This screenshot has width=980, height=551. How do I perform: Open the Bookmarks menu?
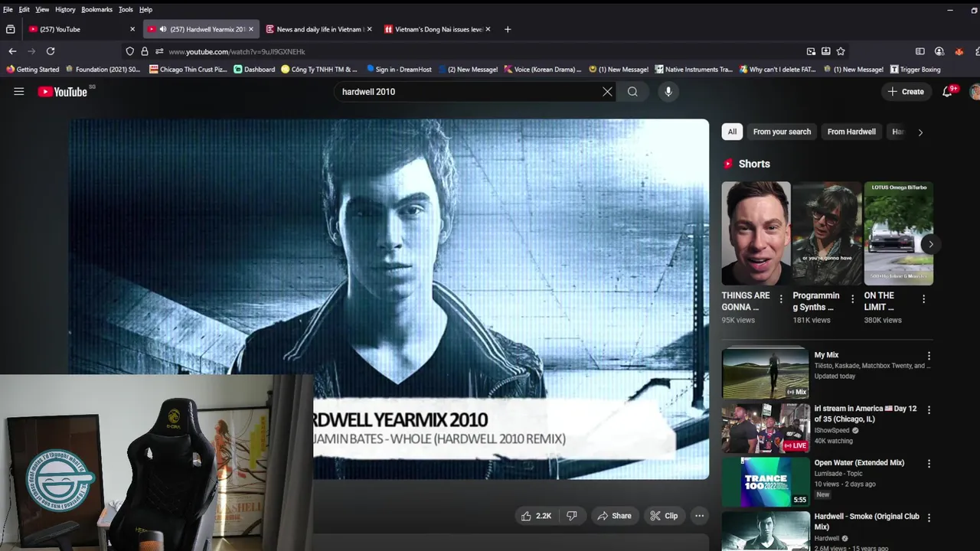97,9
